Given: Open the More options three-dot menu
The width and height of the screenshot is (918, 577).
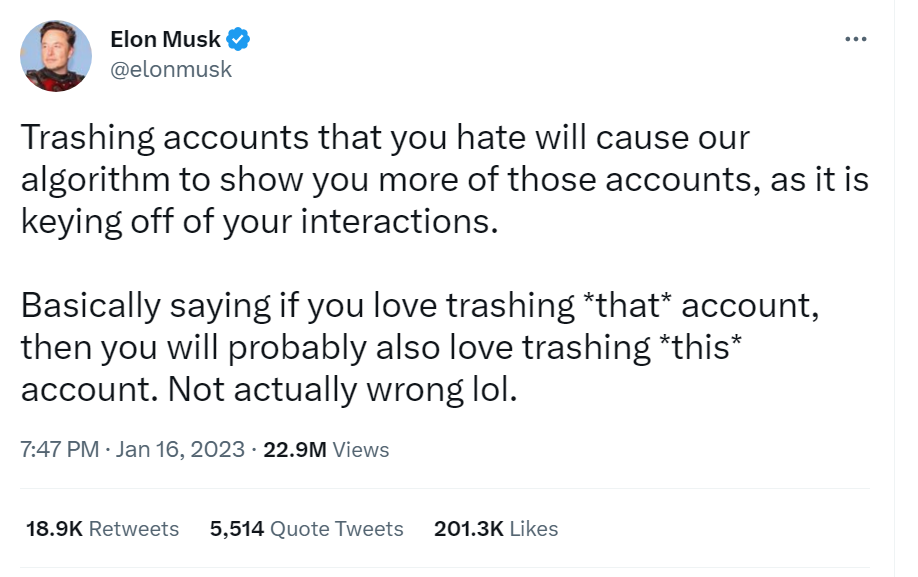Looking at the screenshot, I should (x=855, y=40).
